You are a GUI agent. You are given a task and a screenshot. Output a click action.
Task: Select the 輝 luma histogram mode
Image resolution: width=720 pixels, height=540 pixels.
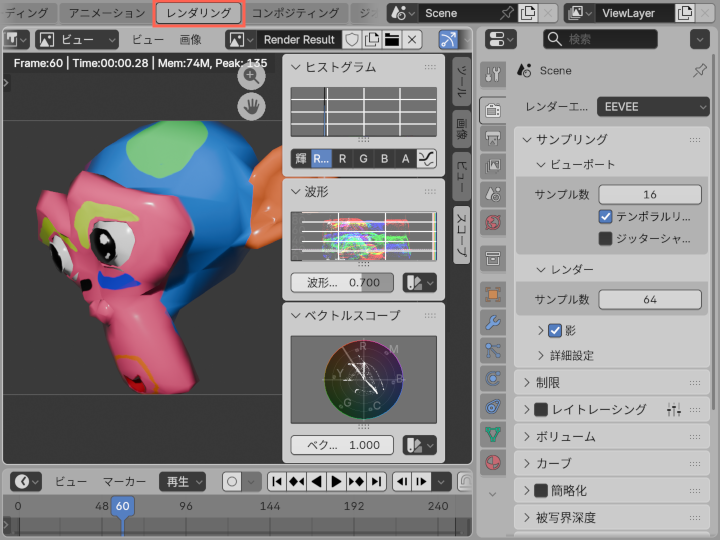click(301, 159)
